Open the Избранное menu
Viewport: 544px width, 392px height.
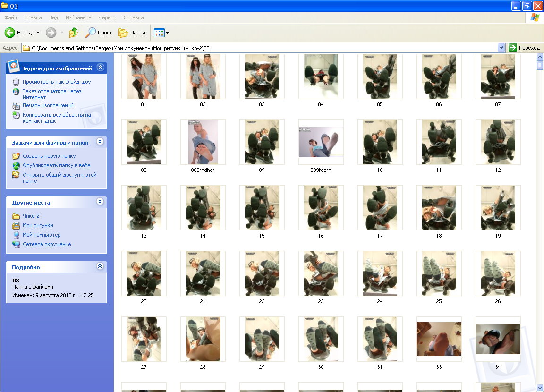[78, 17]
